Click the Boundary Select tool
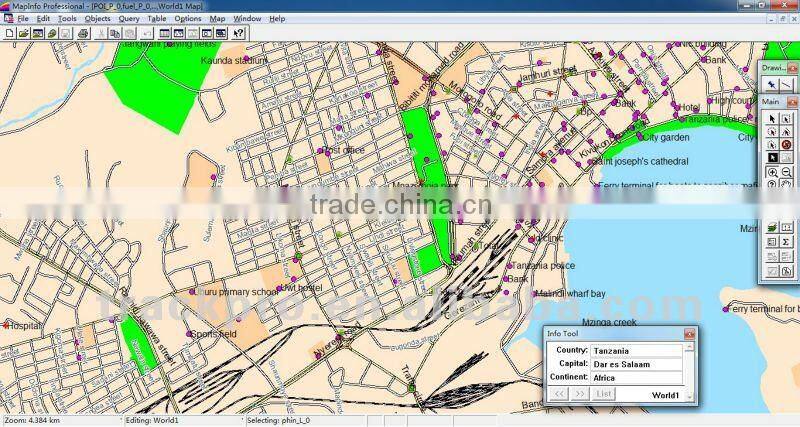Screen dimensions: 800x427 (772, 145)
